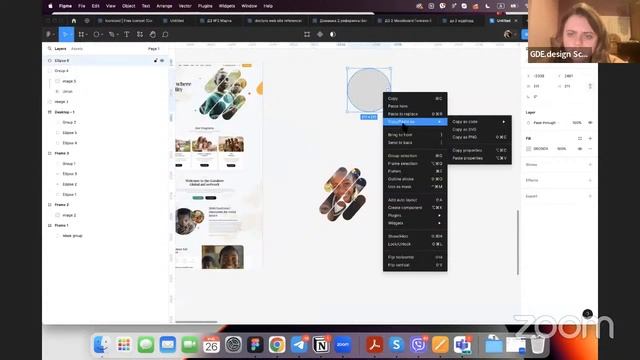Switch to the Layers tab
This screenshot has width=640, height=360.
tap(60, 49)
